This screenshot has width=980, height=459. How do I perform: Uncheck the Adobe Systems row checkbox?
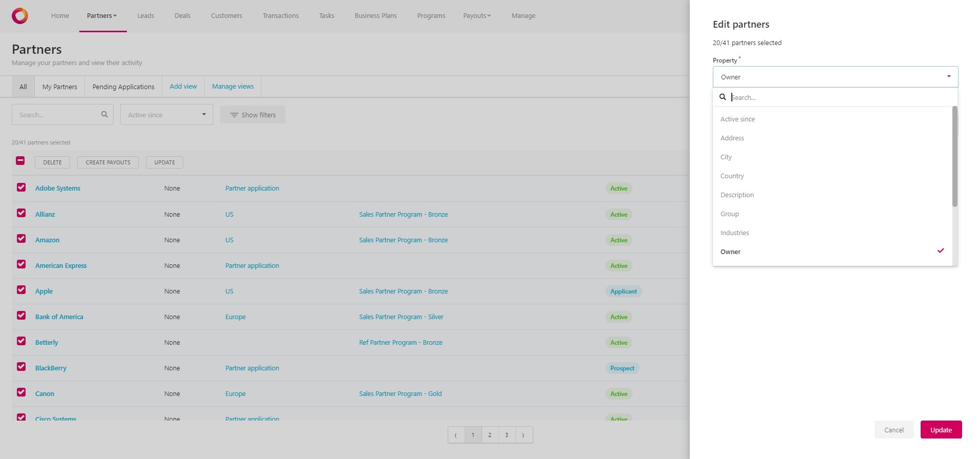tap(21, 187)
